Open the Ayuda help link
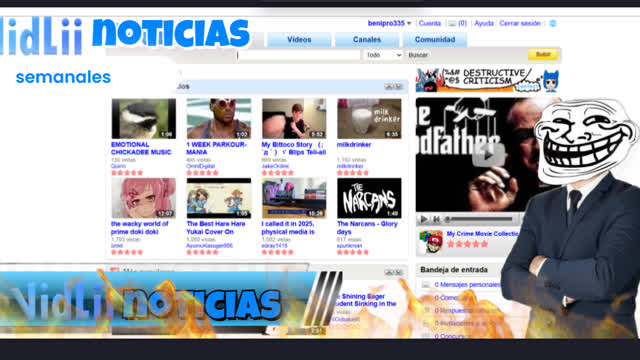 pos(484,23)
